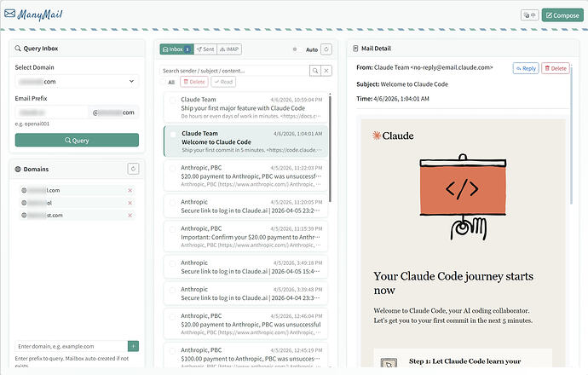Click the Mail Detail document icon
588x375 pixels.
[355, 49]
